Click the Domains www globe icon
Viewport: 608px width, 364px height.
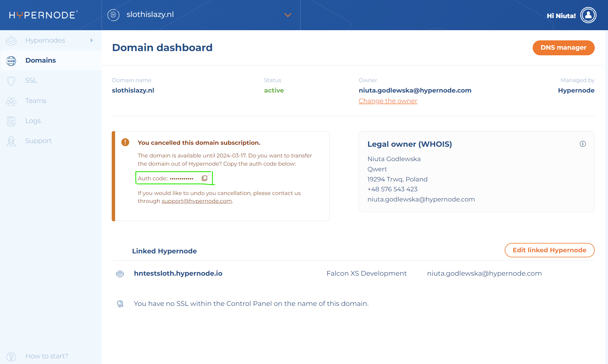coord(11,61)
